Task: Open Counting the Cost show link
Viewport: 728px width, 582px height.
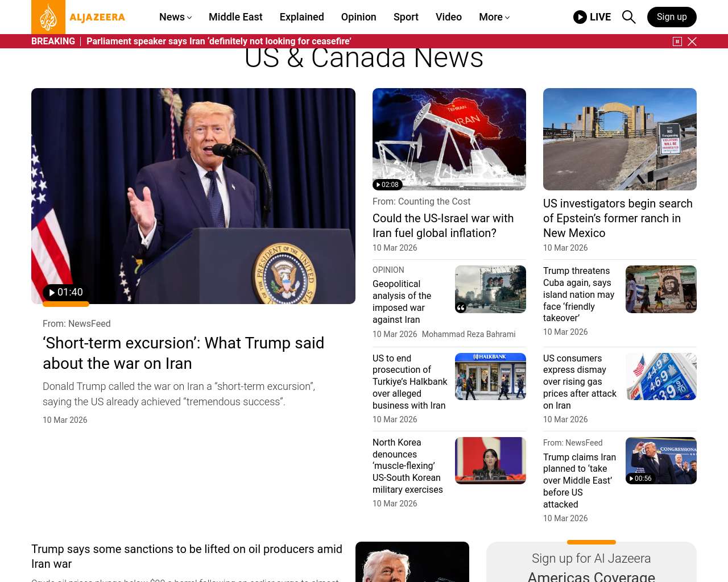Action: point(434,201)
